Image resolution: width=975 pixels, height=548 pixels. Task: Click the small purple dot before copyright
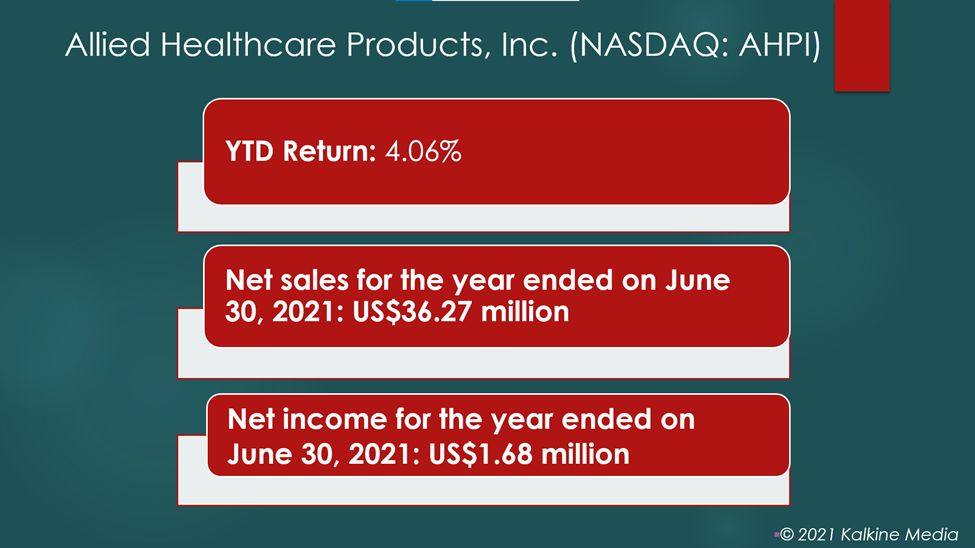click(777, 534)
